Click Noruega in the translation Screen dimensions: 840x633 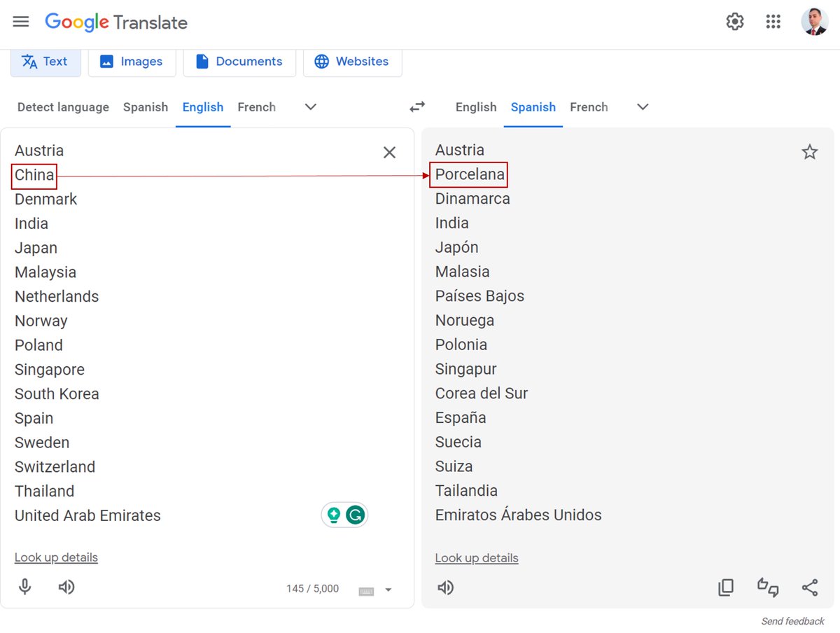(x=465, y=321)
